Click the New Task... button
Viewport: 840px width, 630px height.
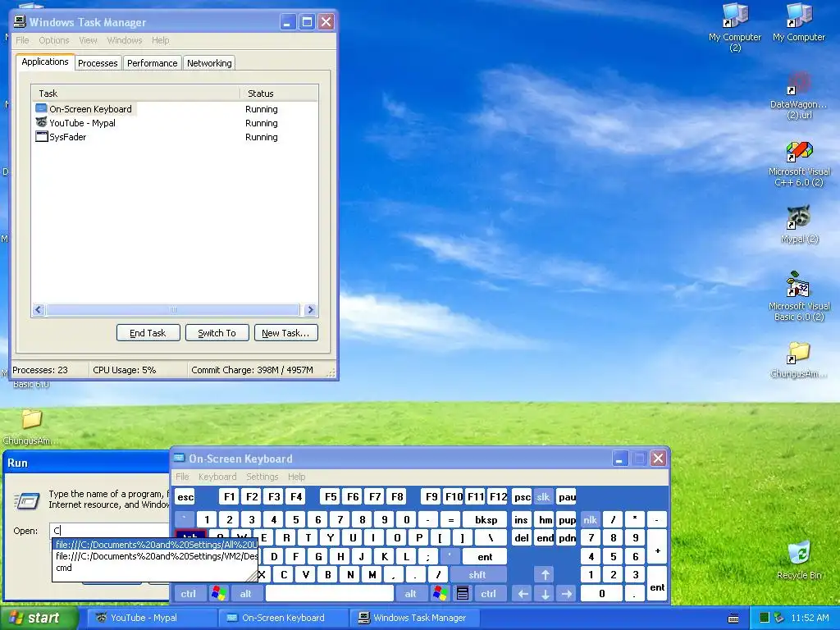point(285,333)
